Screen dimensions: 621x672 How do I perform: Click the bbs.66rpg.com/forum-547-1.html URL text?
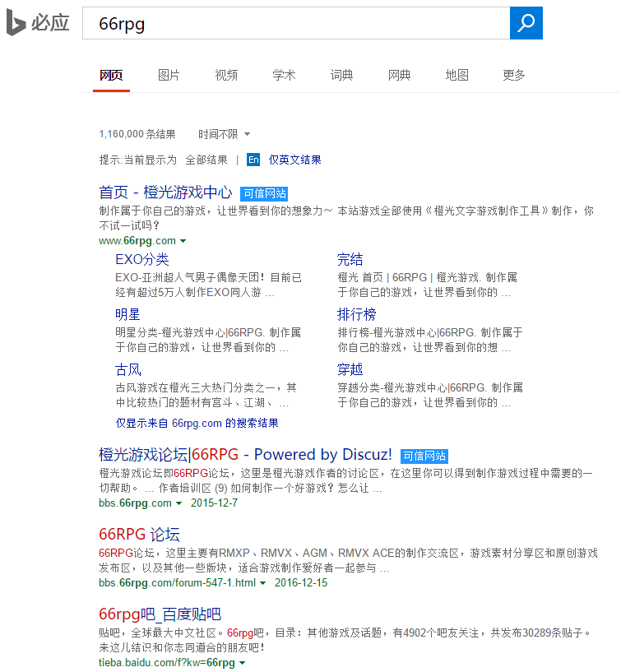(x=177, y=583)
